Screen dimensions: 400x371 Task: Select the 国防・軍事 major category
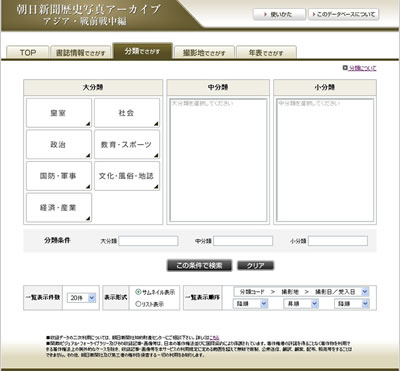tap(59, 176)
